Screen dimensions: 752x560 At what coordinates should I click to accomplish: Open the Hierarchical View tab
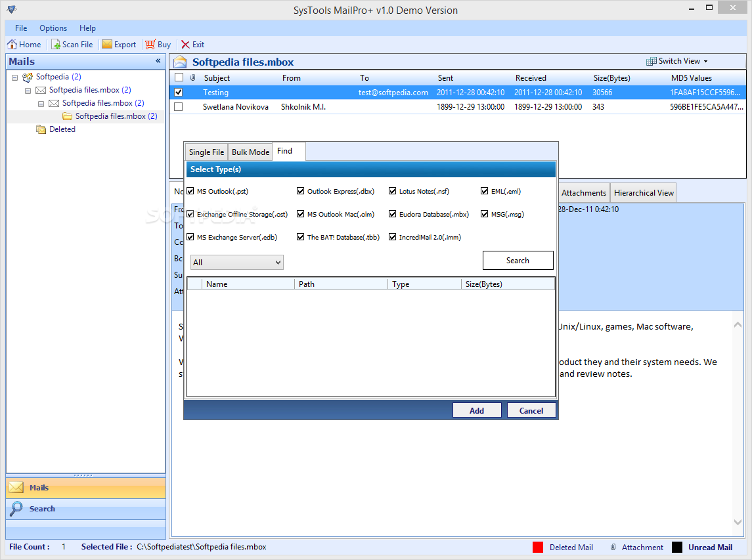[644, 193]
